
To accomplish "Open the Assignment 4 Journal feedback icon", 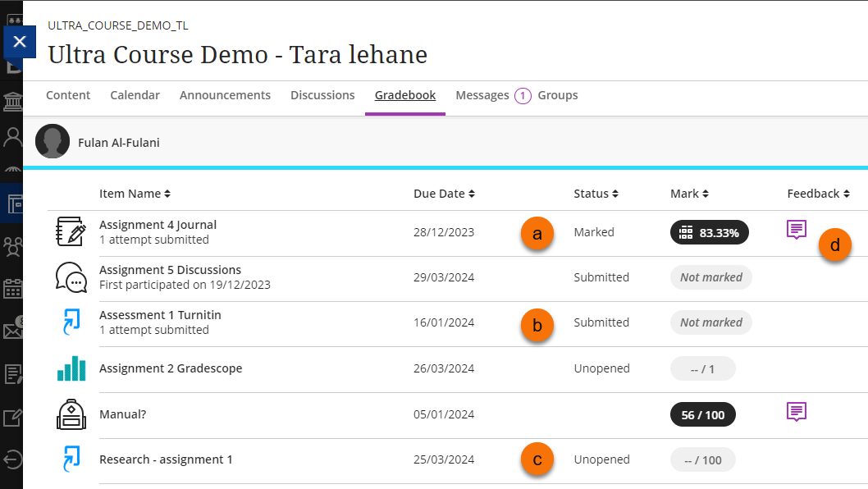I will [x=796, y=230].
